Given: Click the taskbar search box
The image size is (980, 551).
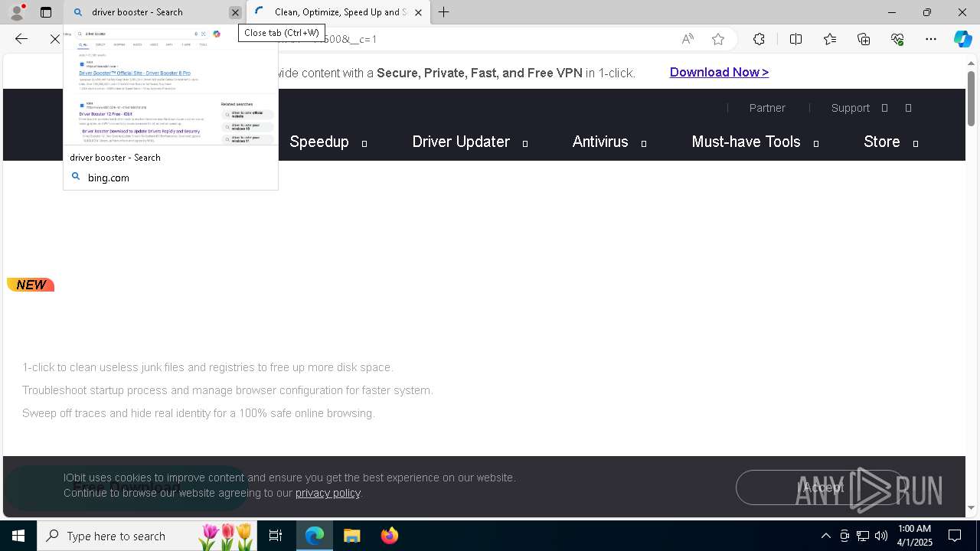Looking at the screenshot, I should [x=149, y=536].
